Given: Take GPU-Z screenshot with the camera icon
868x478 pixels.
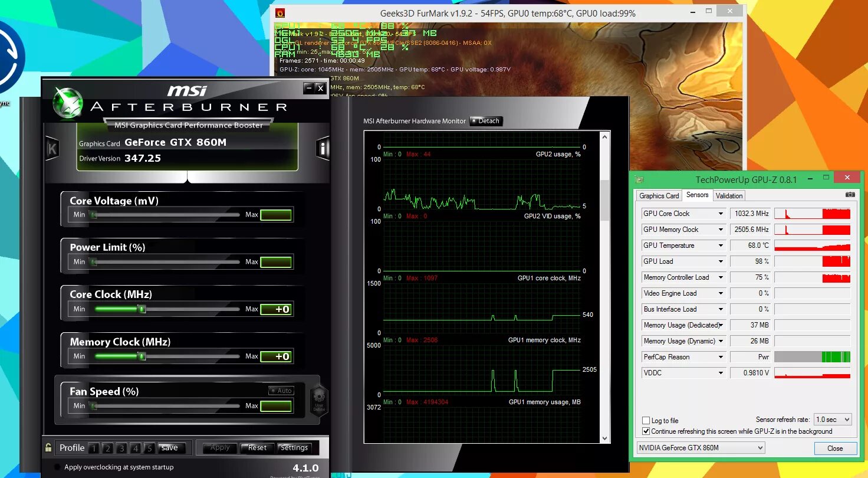Looking at the screenshot, I should [850, 195].
